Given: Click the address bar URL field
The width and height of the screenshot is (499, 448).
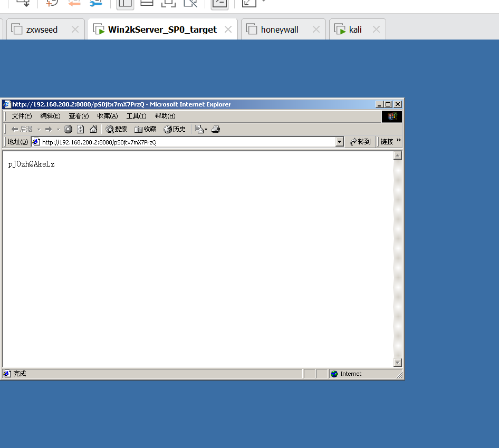Looking at the screenshot, I should pyautogui.click(x=188, y=142).
